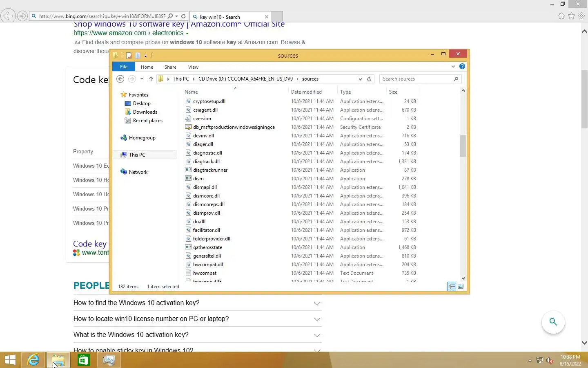Click the round Bing search button

click(553, 322)
